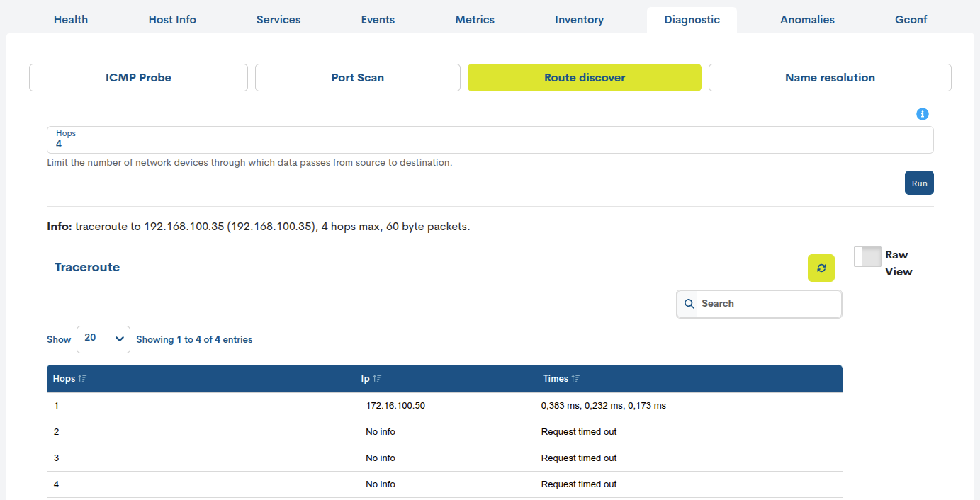Viewport: 980px width, 500px height.
Task: Sort by Ip column sort icon
Action: (377, 379)
